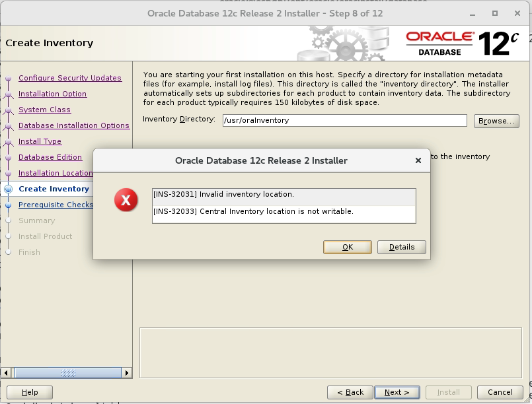Navigate to Database Installation Options step

click(x=74, y=125)
